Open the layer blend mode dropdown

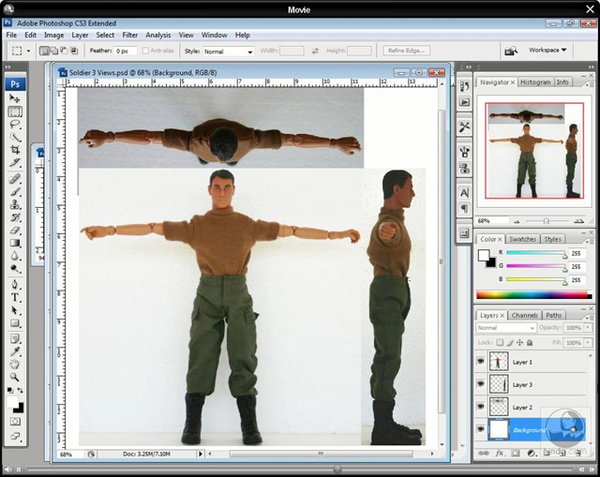[505, 328]
